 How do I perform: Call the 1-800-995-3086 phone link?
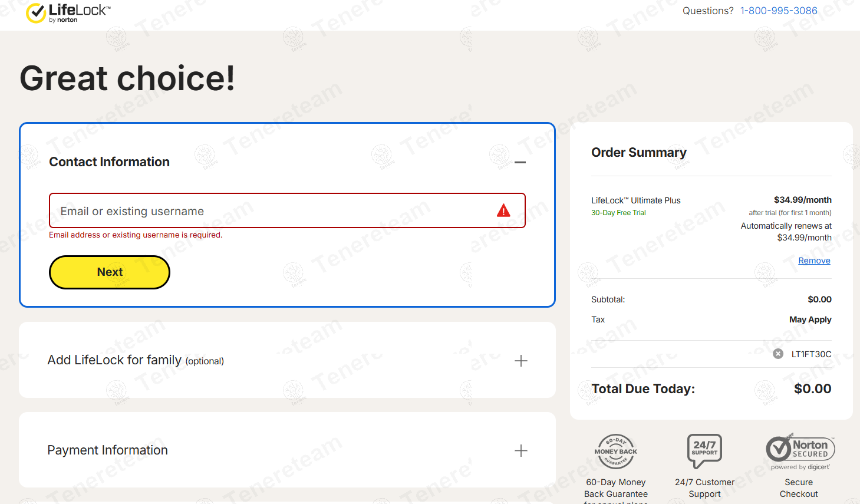[779, 11]
